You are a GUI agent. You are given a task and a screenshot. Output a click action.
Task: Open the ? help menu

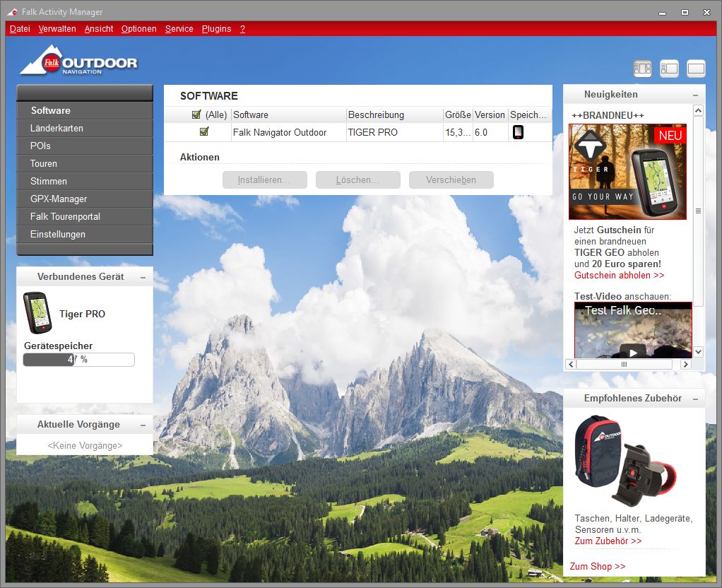click(242, 28)
